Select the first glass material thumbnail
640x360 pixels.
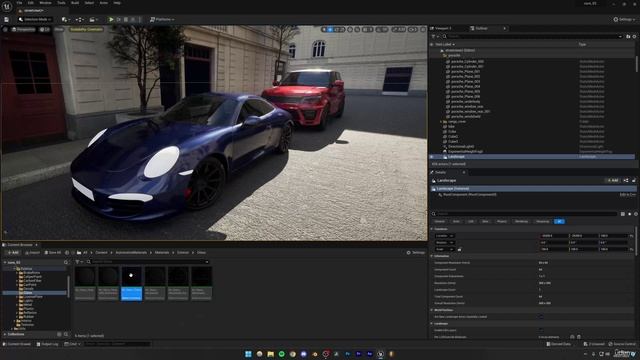pos(85,284)
